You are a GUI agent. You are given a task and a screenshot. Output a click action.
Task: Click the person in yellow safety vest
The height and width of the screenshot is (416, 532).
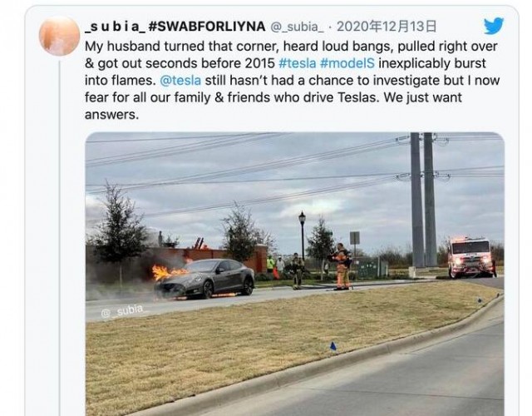tap(270, 265)
